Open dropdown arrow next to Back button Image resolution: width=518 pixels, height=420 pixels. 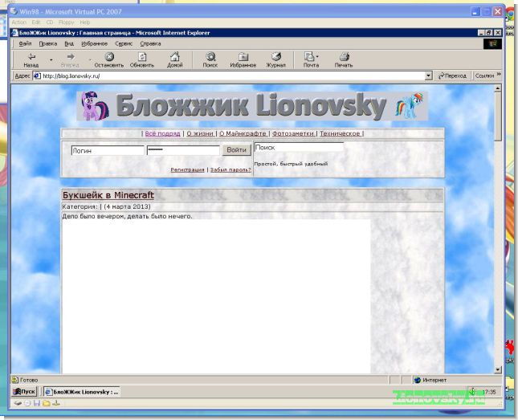tap(51, 59)
